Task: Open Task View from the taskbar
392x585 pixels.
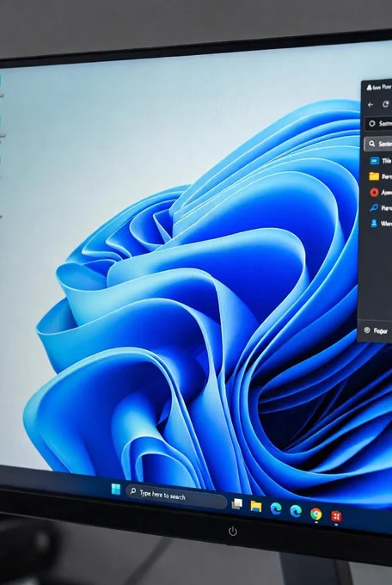Action: (237, 504)
